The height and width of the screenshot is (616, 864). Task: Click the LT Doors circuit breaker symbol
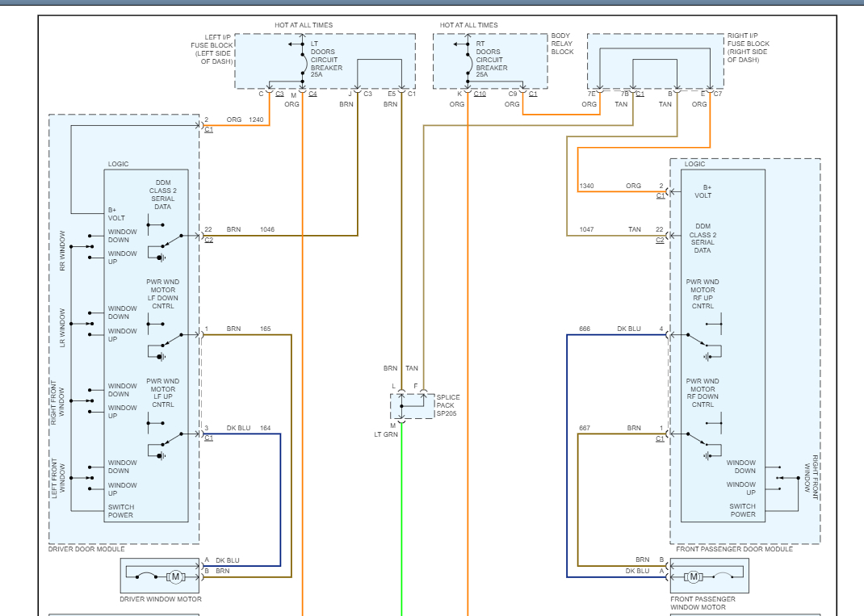click(292, 57)
